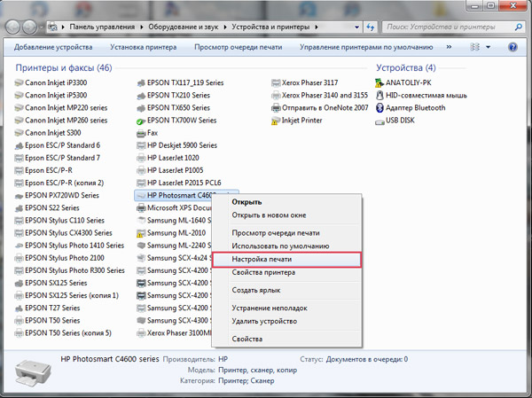Select Устранение неполадок menu entry
This screenshot has width=532, height=398.
pos(286,308)
